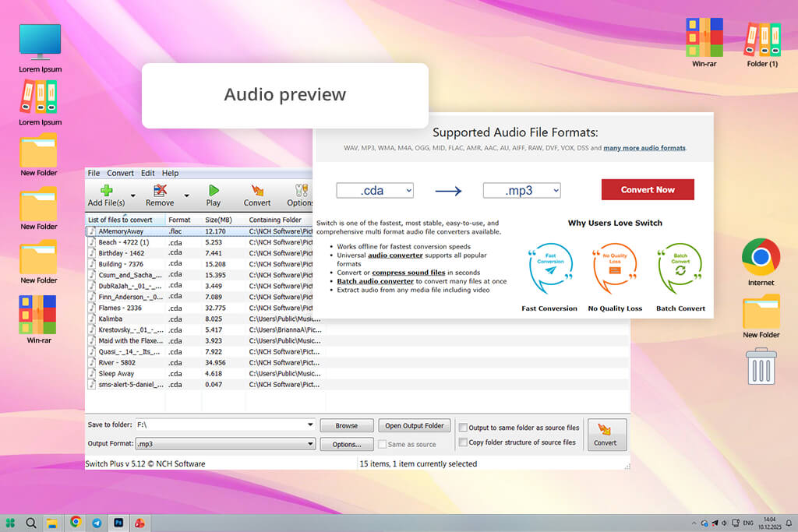Open File Explorer from the taskbar
Viewport: 798px width, 532px height.
coord(51,523)
